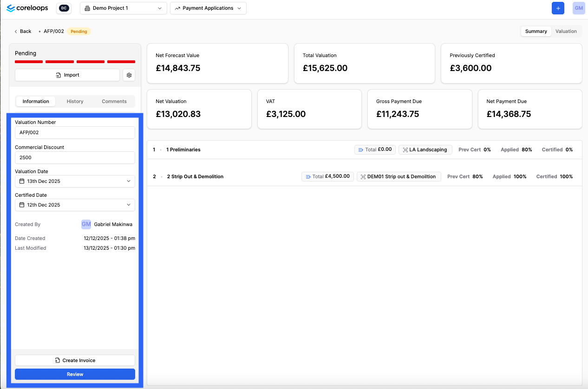
Task: Expand the Valuation Date chevron
Action: (x=129, y=181)
